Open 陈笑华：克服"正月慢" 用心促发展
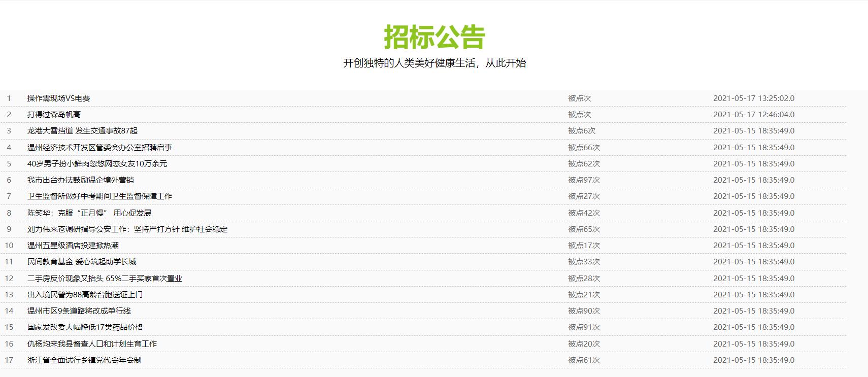Image resolution: width=868 pixels, height=377 pixels. [89, 213]
